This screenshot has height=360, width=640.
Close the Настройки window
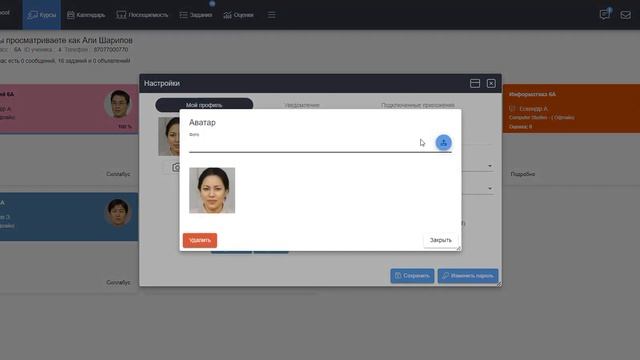491,83
